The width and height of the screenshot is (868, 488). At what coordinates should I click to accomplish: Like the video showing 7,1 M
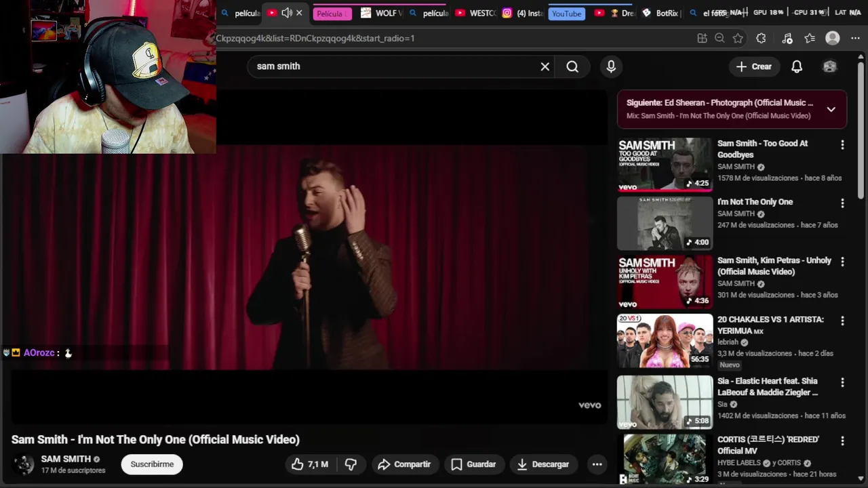click(x=309, y=464)
